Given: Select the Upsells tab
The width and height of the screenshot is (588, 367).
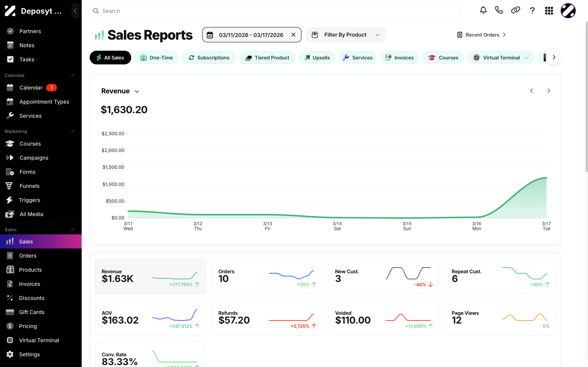Looking at the screenshot, I should click(x=317, y=58).
